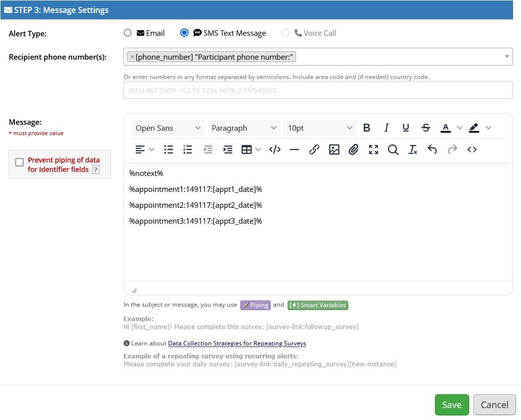Screen dimensions: 521x420
Task: Click the %appointment2 line in the message
Action: (196, 205)
